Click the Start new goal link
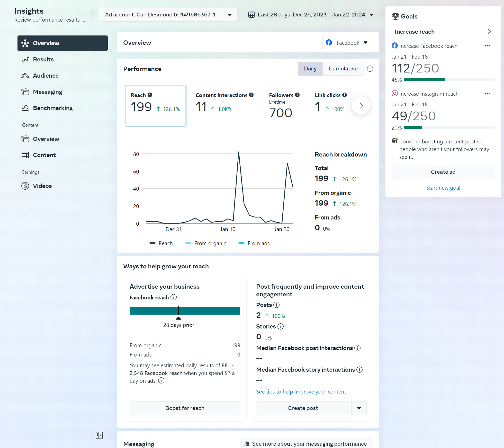Screen dimensions: 504x448 pyautogui.click(x=443, y=188)
